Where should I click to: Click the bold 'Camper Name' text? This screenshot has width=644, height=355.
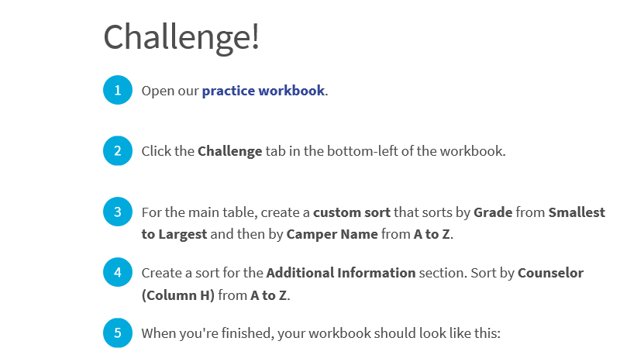[332, 234]
